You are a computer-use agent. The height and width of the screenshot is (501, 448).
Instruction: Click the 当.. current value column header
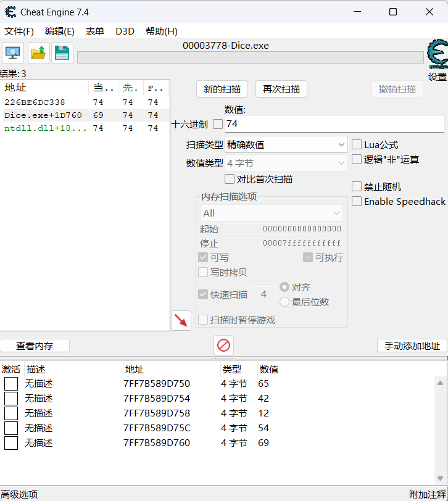(x=103, y=88)
